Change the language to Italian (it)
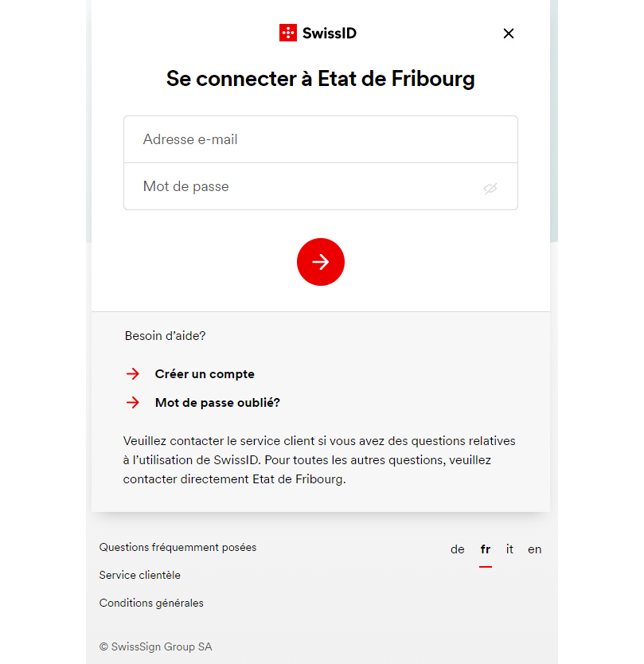 coord(509,549)
